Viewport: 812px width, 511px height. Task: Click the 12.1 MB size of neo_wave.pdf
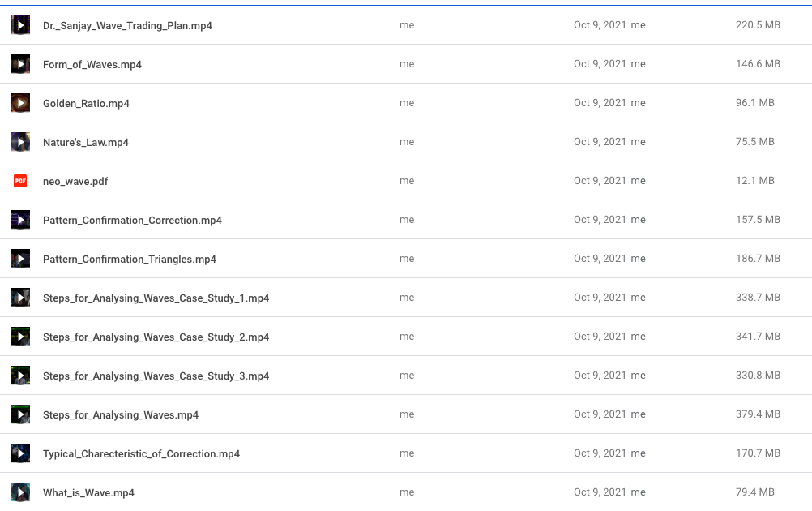(754, 181)
